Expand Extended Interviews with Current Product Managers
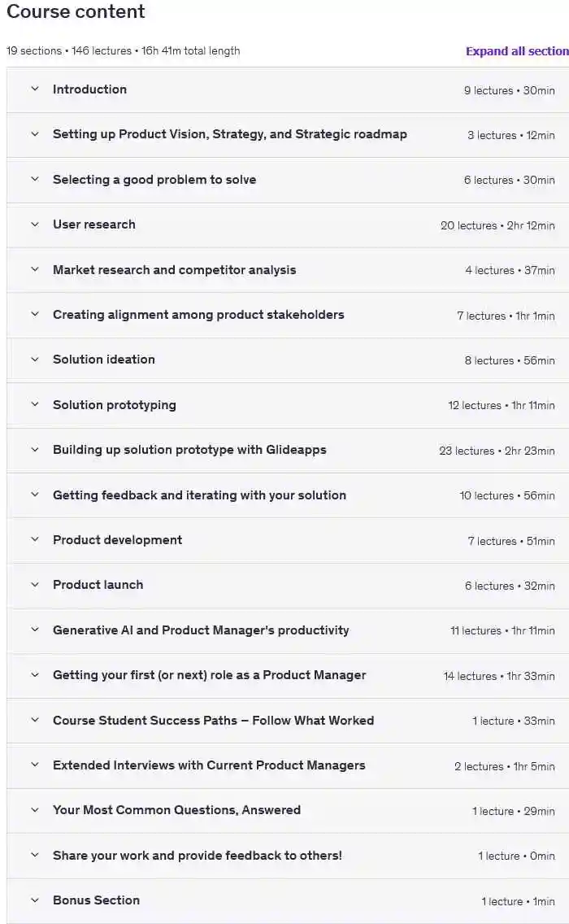The width and height of the screenshot is (569, 924). [x=209, y=765]
